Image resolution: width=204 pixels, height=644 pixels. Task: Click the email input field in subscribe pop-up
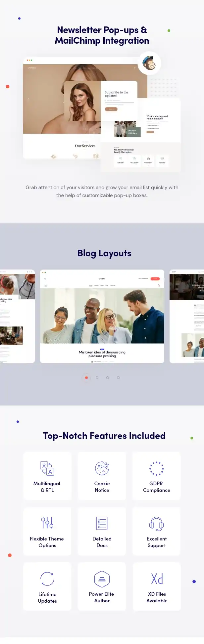click(x=119, y=101)
